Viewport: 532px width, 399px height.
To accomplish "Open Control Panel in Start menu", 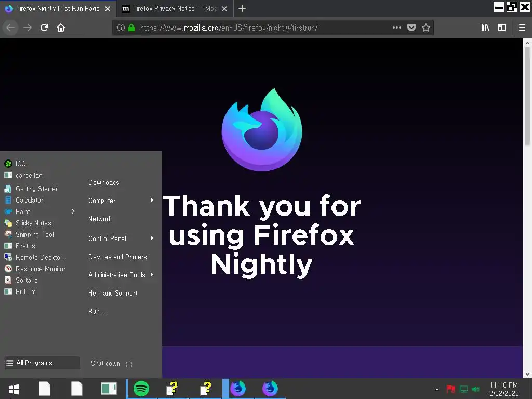I will (x=107, y=239).
